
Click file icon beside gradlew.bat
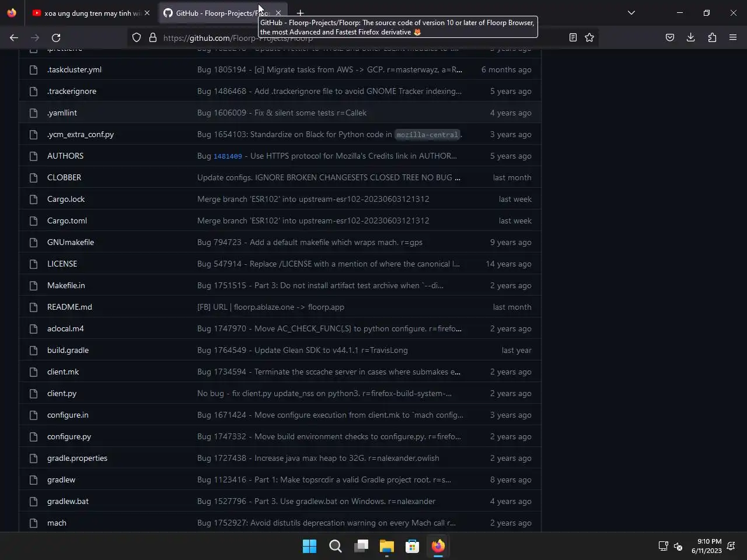pos(33,501)
